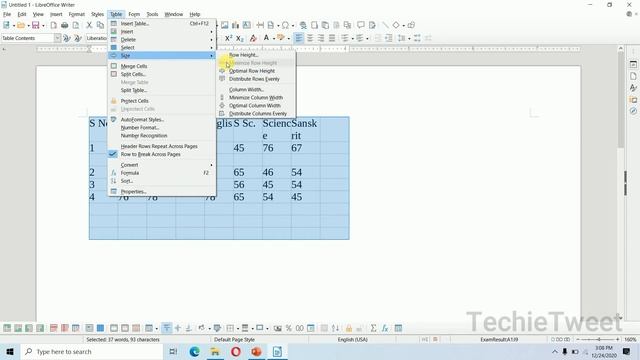This screenshot has height=360, width=640.
Task: Expand the Convert submenu in Table menu
Action: click(162, 165)
